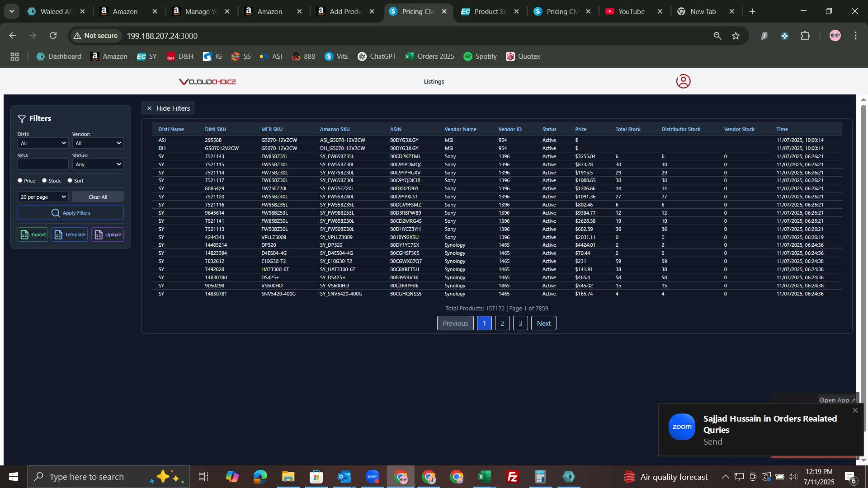Screen dimensions: 868x488
Task: Reload the page
Action: (53, 36)
